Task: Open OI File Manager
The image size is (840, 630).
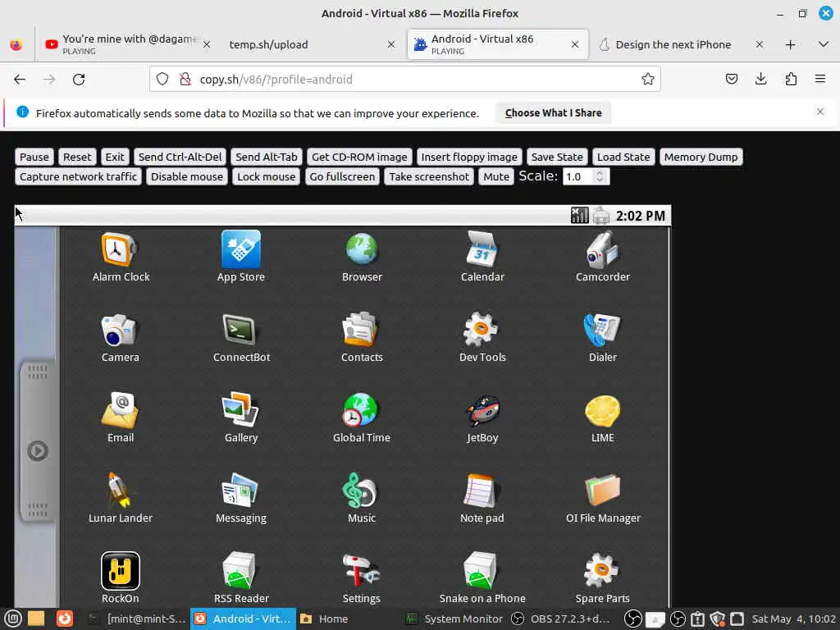Action: point(603,498)
